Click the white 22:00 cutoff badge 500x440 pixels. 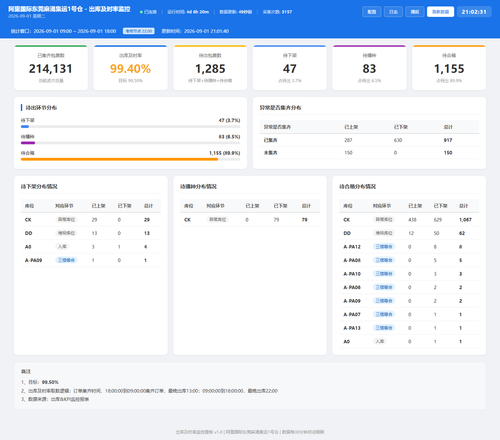point(139,31)
